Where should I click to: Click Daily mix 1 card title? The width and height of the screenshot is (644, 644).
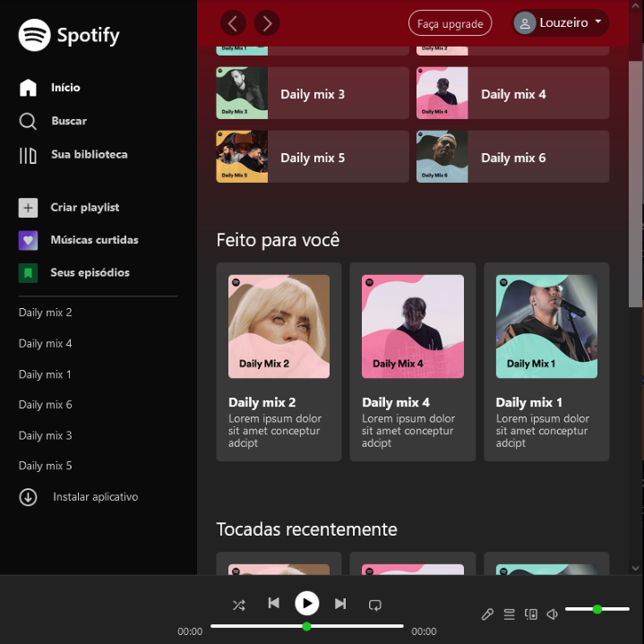pos(529,402)
